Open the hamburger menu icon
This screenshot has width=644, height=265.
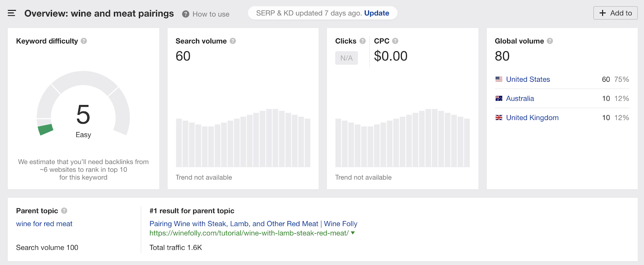(x=12, y=13)
